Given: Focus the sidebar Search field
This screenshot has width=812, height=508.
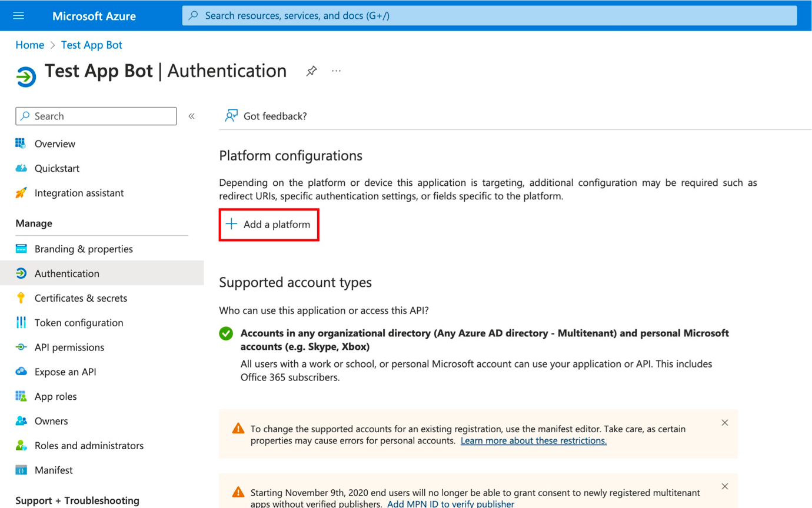Looking at the screenshot, I should coord(96,116).
